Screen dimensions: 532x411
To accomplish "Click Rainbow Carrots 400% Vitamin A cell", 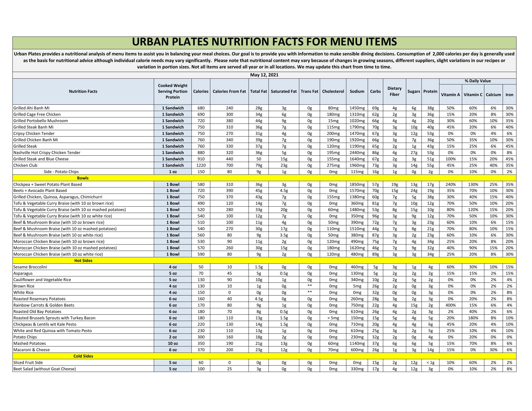I will tap(450, 305).
